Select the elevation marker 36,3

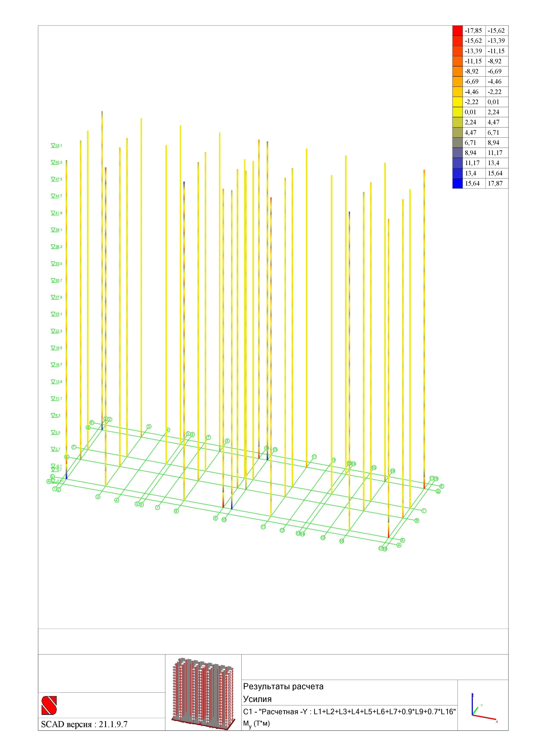57,247
